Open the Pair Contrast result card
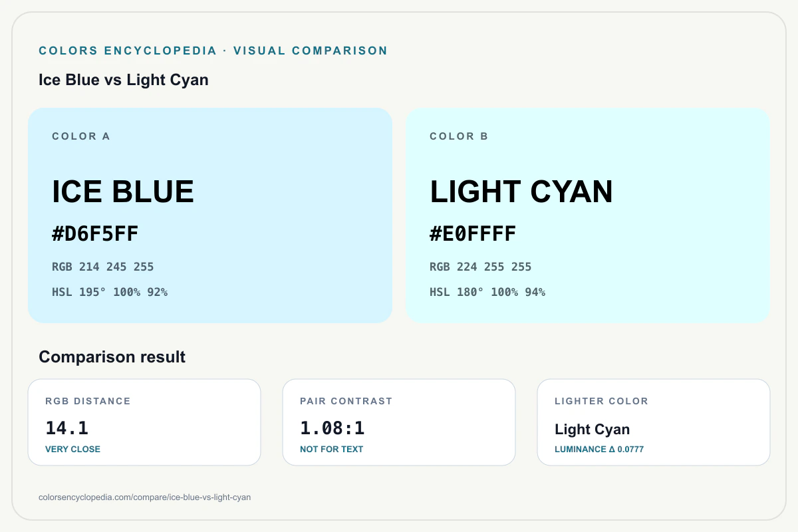 (x=399, y=422)
